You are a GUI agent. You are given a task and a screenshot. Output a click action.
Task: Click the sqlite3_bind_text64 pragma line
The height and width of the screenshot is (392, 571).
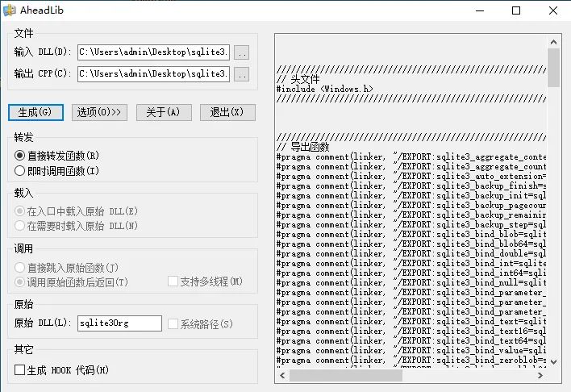tap(411, 340)
